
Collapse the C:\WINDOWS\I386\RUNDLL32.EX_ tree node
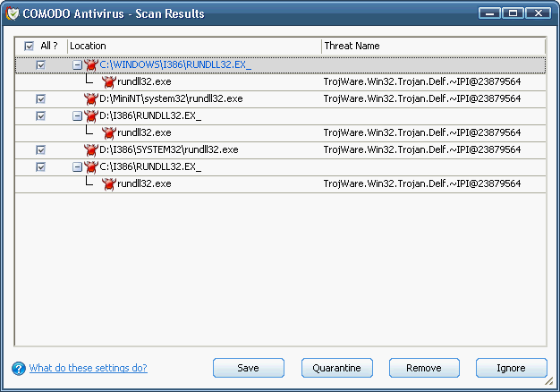pyautogui.click(x=77, y=65)
